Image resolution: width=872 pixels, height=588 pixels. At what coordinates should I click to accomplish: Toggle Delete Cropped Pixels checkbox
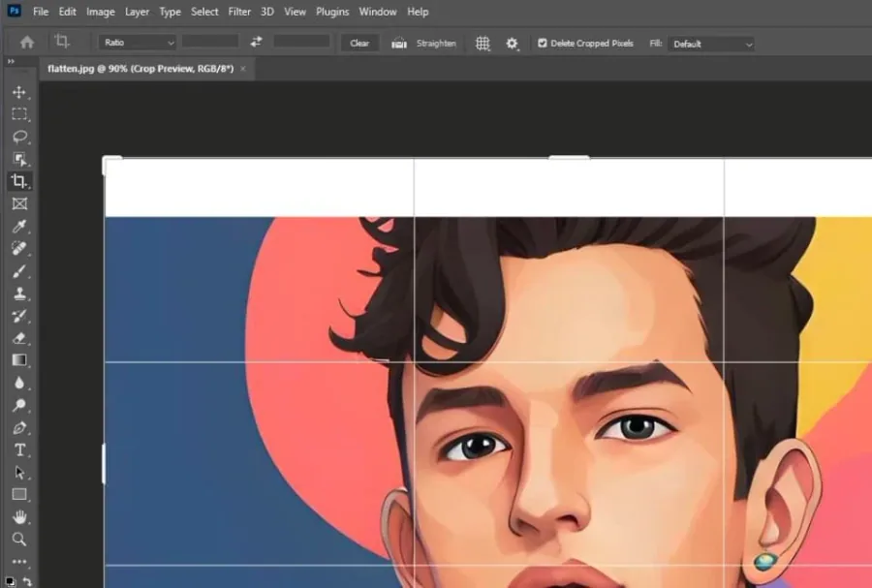[543, 43]
